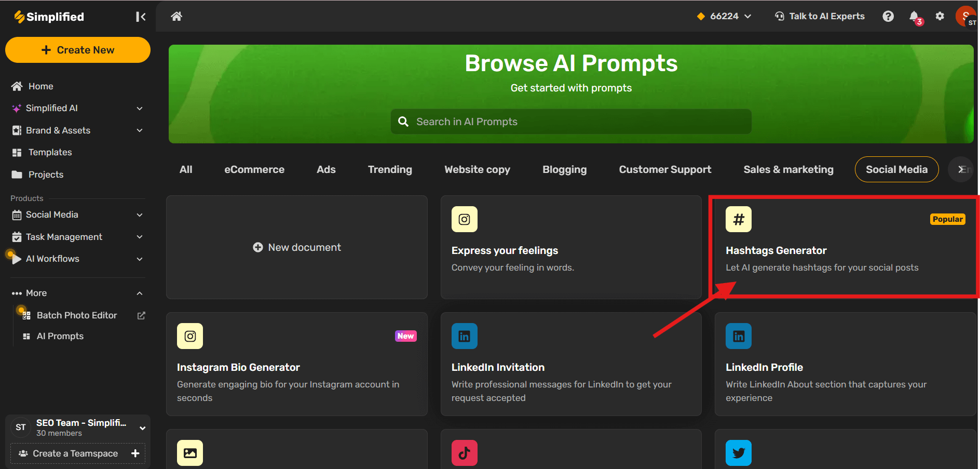The height and width of the screenshot is (469, 980).
Task: Select the Customer Support tab
Action: tap(665, 169)
